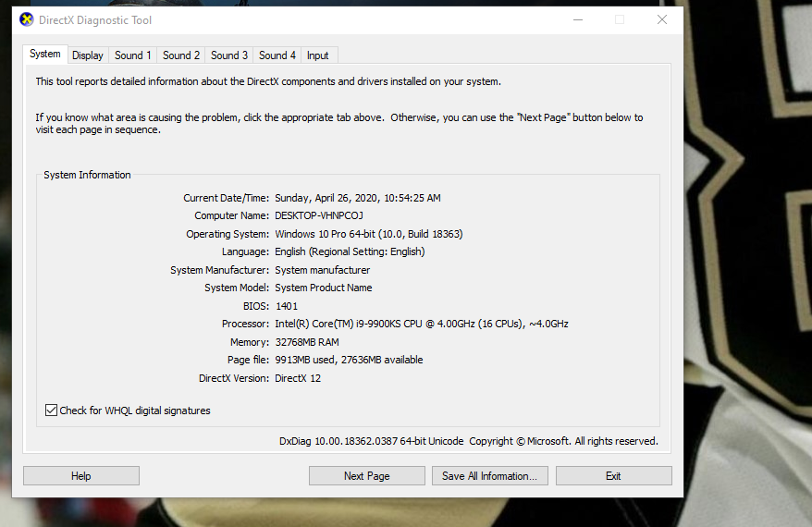The height and width of the screenshot is (527, 812).
Task: Click the 32768MB RAM memory value
Action: [x=307, y=342]
